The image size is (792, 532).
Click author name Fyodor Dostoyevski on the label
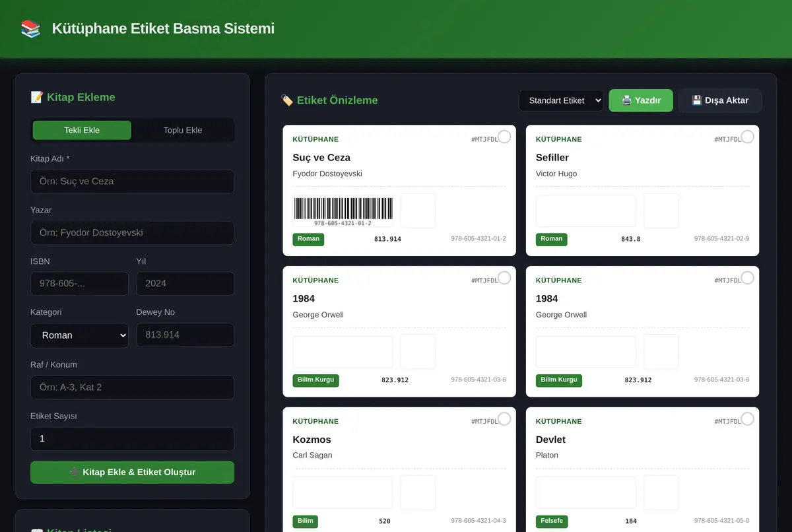point(327,174)
